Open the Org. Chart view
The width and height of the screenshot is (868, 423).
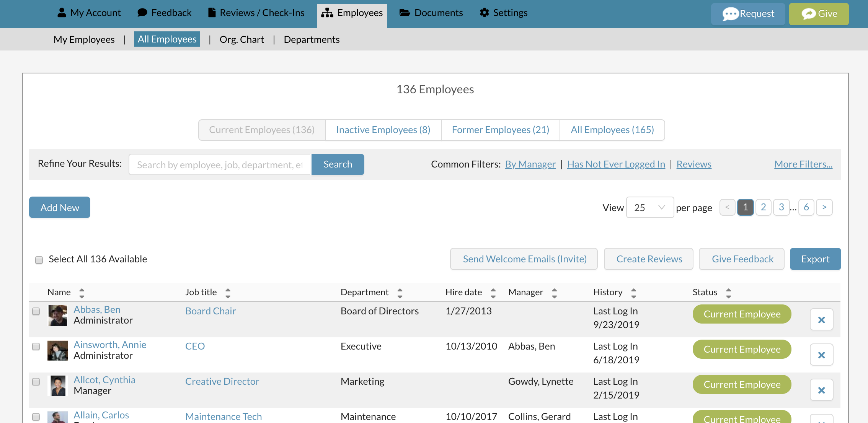click(242, 39)
